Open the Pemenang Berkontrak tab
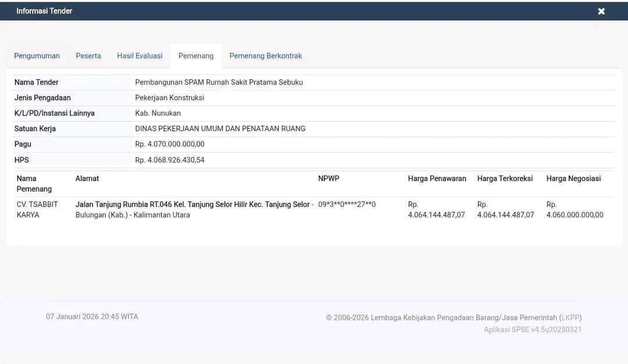Screen dimensions: 628x364 pyautogui.click(x=266, y=56)
